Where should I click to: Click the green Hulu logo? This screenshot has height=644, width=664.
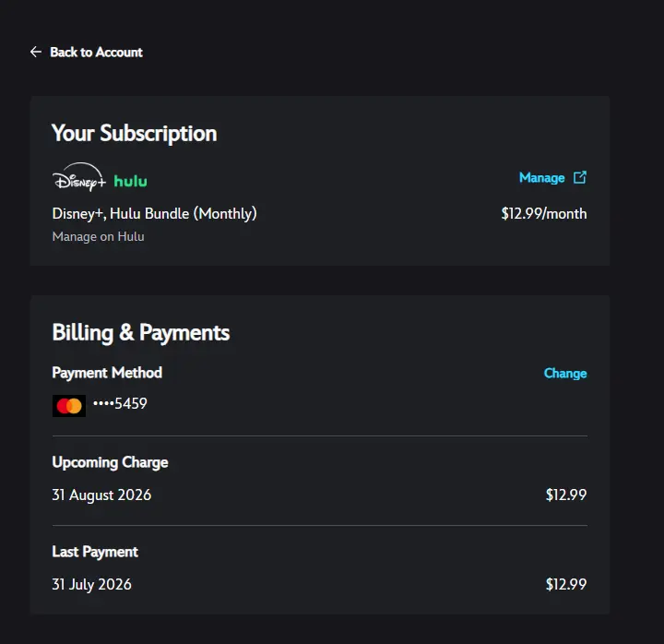[130, 182]
